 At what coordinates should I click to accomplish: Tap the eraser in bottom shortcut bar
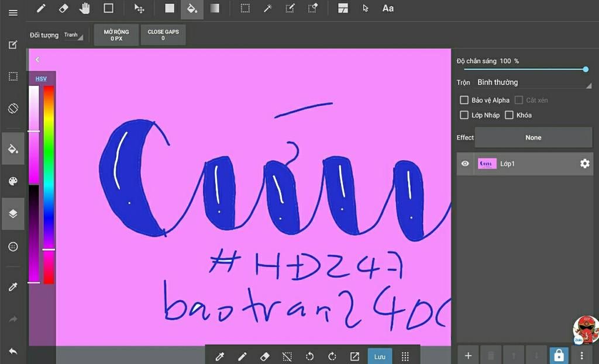coord(265,357)
